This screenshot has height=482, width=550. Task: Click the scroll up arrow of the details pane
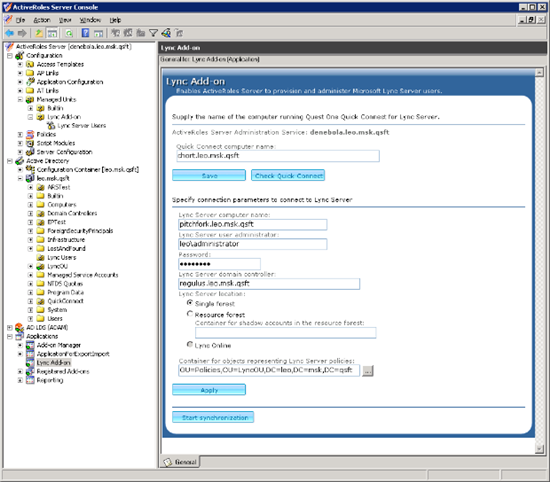(x=539, y=73)
